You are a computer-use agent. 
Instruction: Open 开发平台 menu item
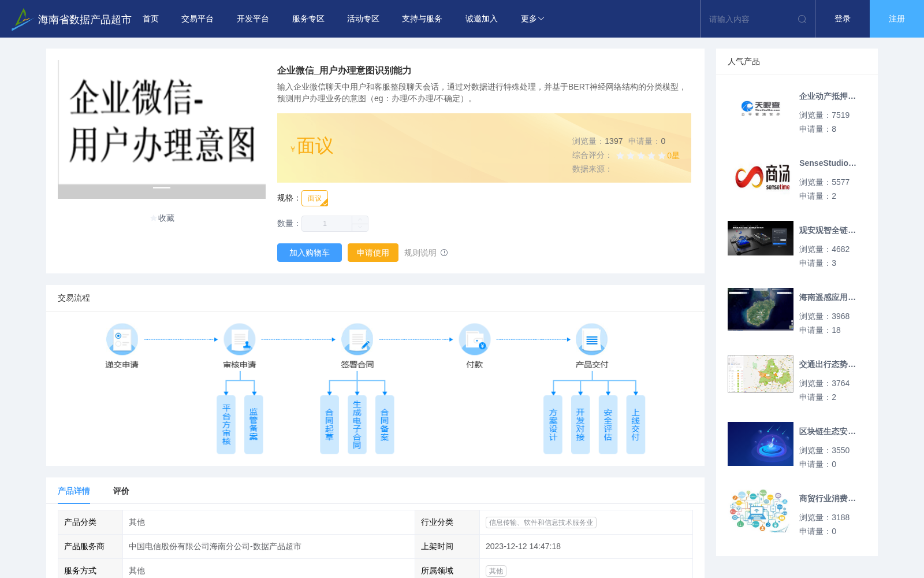(253, 19)
